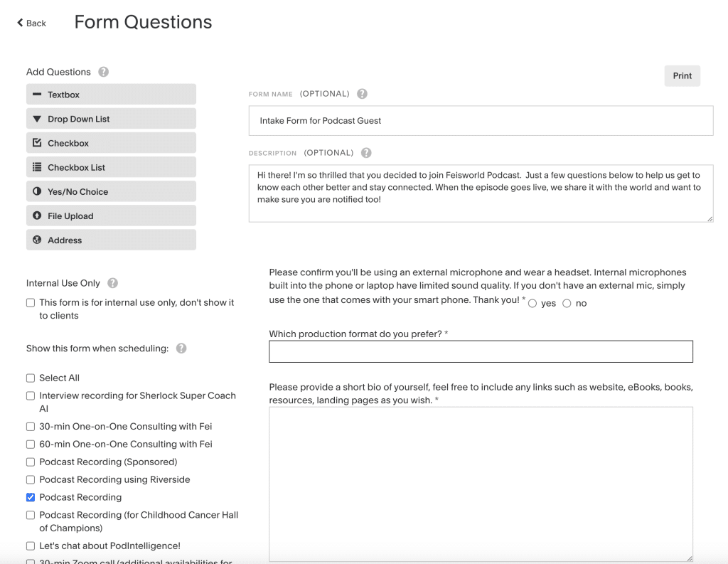The height and width of the screenshot is (564, 728).
Task: Enable the internal use only checkbox
Action: [31, 302]
